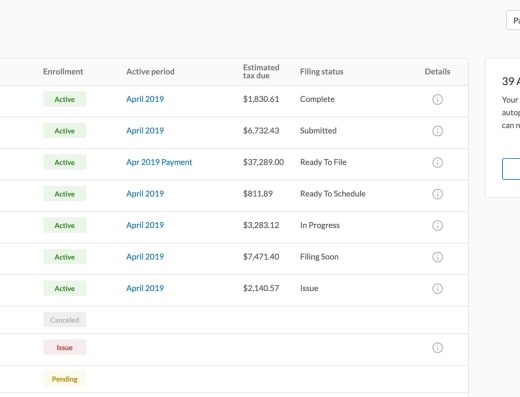
Task: Open April 2019 link for $811.89 row
Action: tap(145, 194)
